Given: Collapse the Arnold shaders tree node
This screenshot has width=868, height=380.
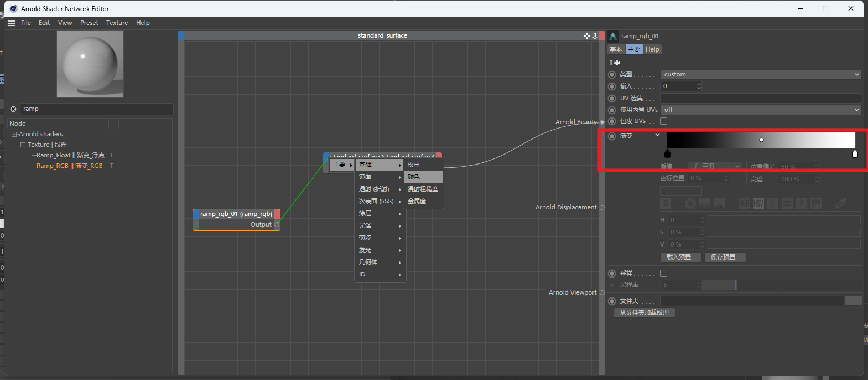Looking at the screenshot, I should (14, 134).
